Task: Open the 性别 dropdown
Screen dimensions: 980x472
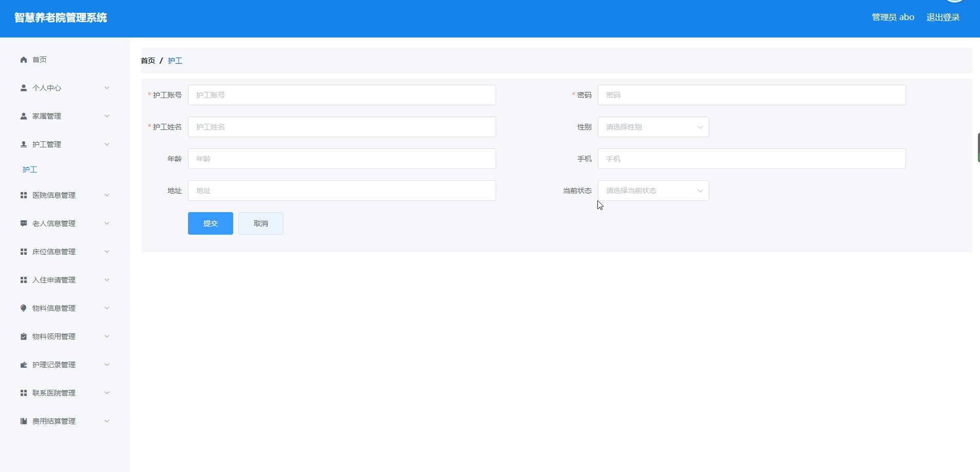Action: pos(653,127)
